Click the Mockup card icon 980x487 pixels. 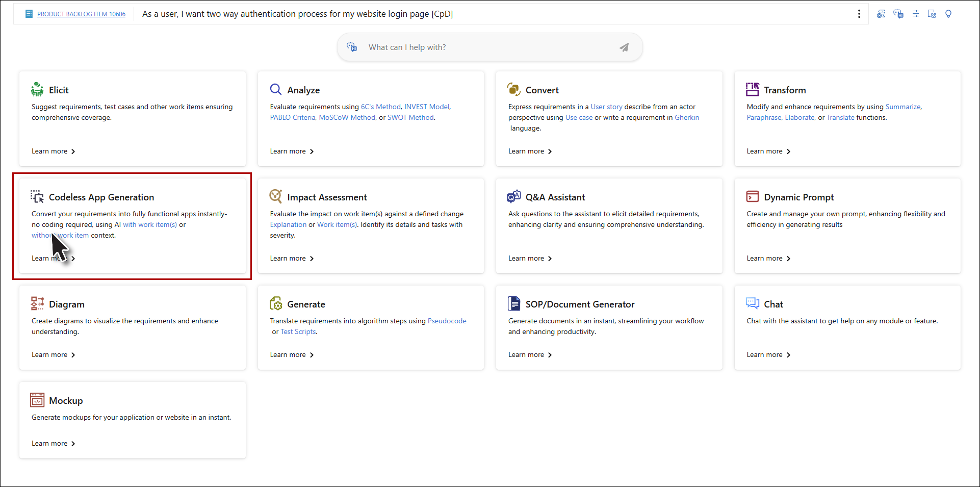[x=37, y=400]
